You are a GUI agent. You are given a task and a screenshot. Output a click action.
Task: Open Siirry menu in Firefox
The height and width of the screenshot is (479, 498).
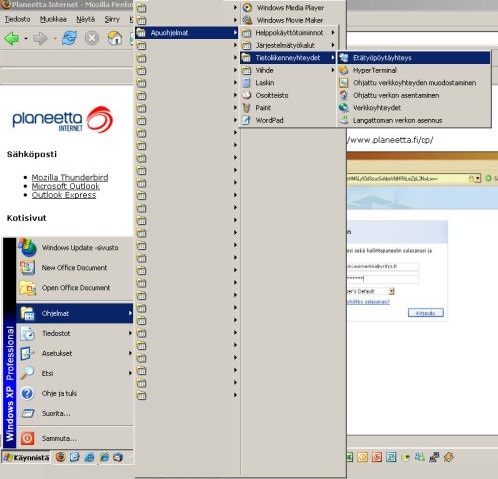112,19
